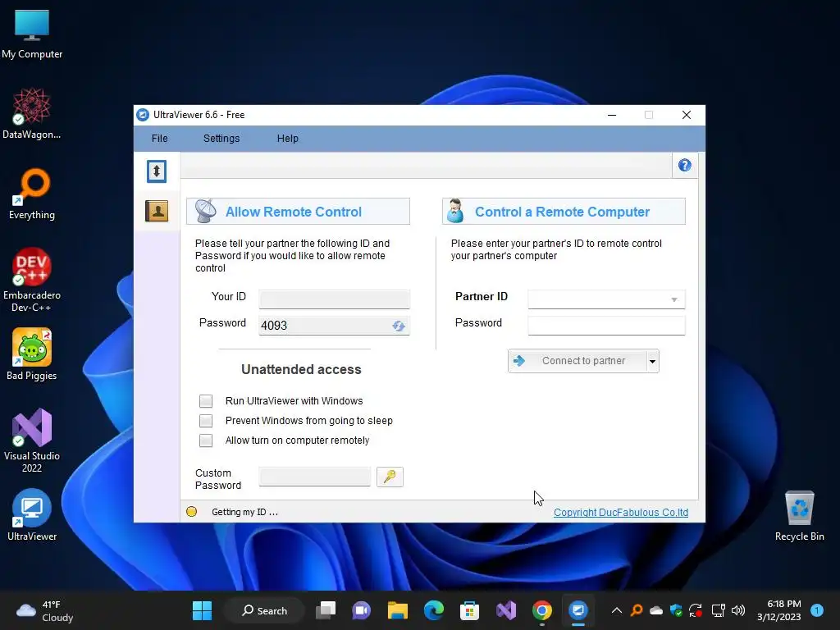The image size is (840, 630).
Task: Click the person icon beside Control a Remote Computer
Action: [x=455, y=211]
